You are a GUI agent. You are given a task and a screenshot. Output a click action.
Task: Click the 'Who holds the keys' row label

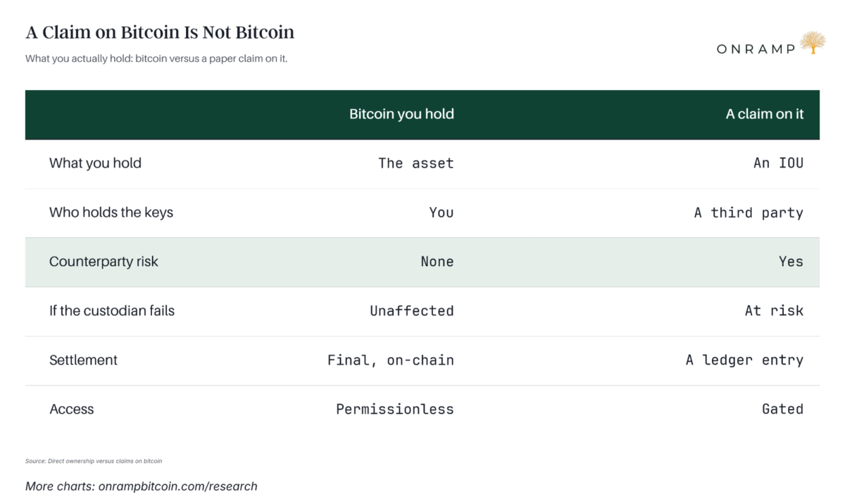pyautogui.click(x=111, y=213)
